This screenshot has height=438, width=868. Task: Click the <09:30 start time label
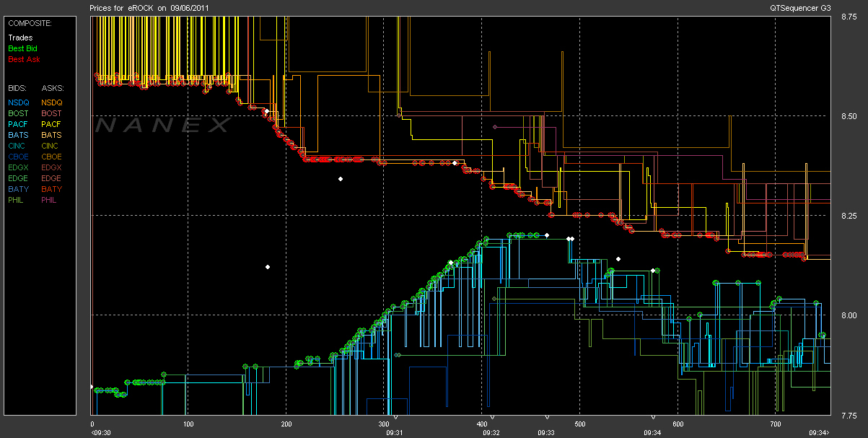100,433
